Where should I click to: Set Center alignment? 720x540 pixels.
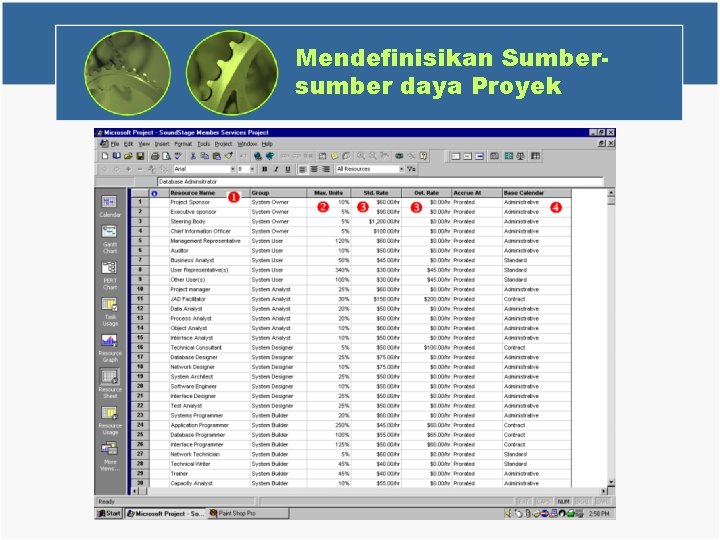[x=314, y=169]
